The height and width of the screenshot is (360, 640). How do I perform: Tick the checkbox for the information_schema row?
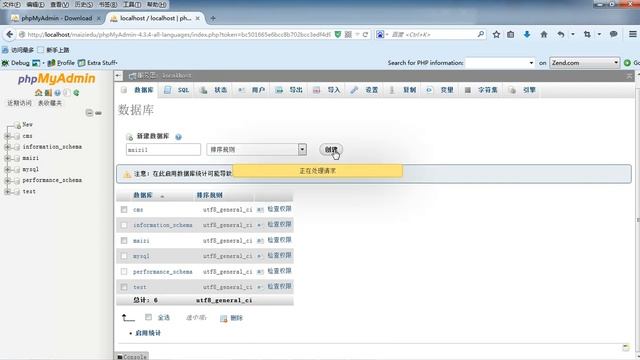pyautogui.click(x=124, y=225)
